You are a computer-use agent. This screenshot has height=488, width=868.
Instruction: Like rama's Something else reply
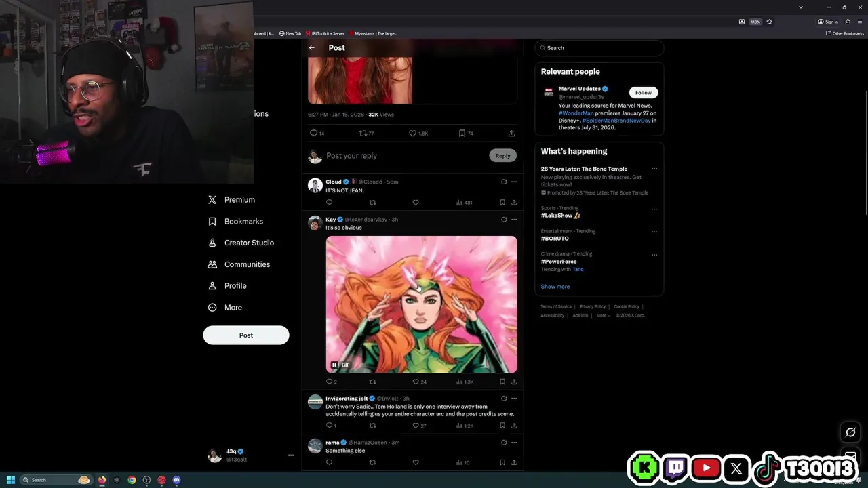(416, 462)
